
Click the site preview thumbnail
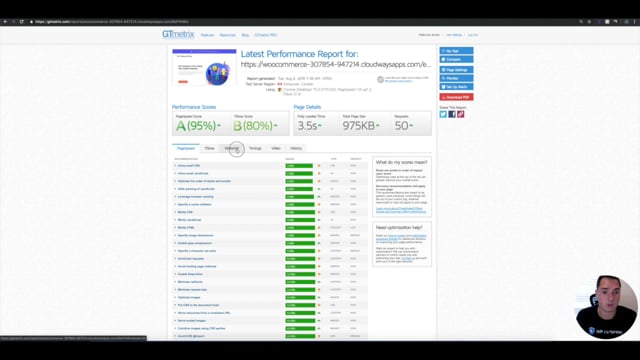tap(204, 67)
